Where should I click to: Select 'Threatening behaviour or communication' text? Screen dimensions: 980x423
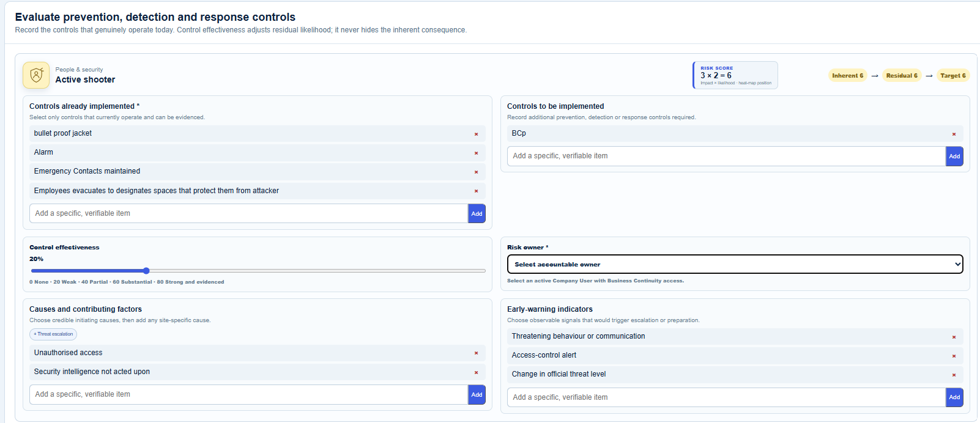[x=578, y=336]
